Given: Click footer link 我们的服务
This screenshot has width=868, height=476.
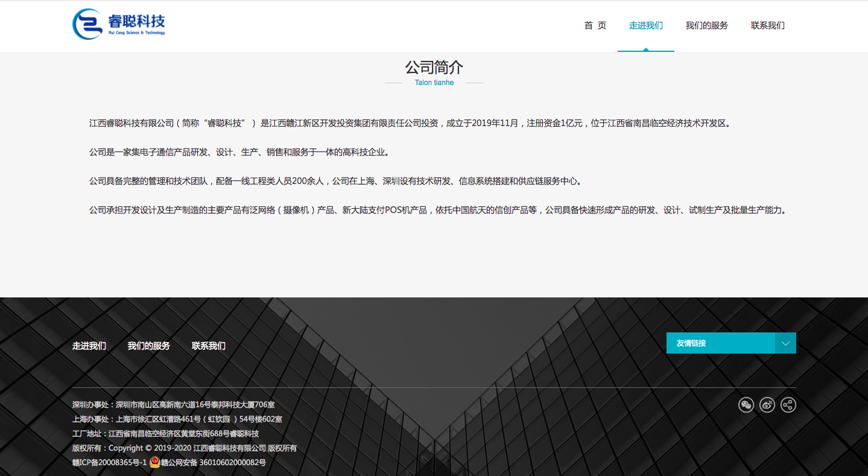Looking at the screenshot, I should [x=149, y=346].
